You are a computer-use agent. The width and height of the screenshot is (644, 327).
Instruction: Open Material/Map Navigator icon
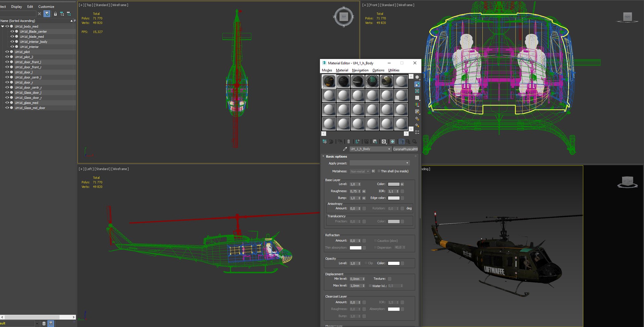tap(417, 132)
